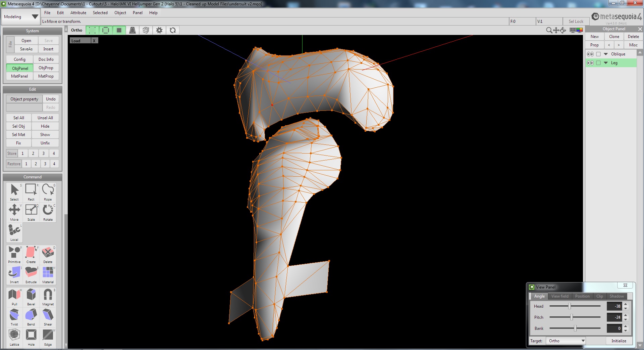Move object order right with > button
Viewport: 644px width, 350px height.
pos(619,45)
